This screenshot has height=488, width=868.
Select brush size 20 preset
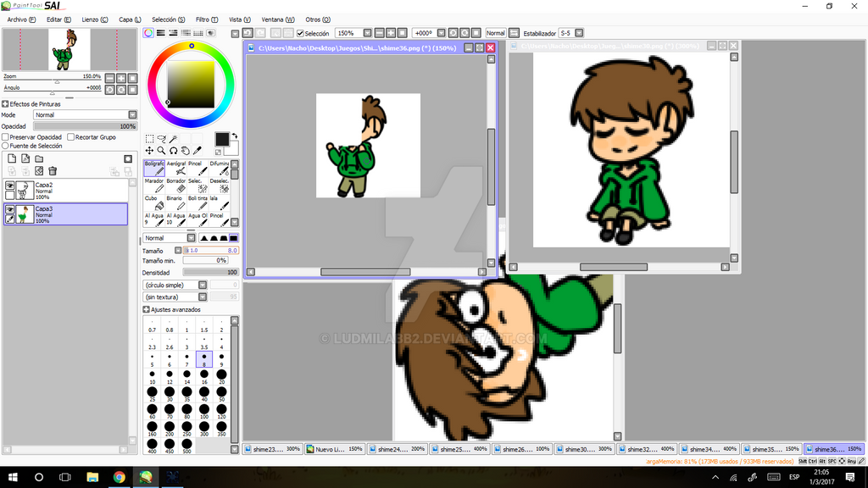pyautogui.click(x=221, y=376)
